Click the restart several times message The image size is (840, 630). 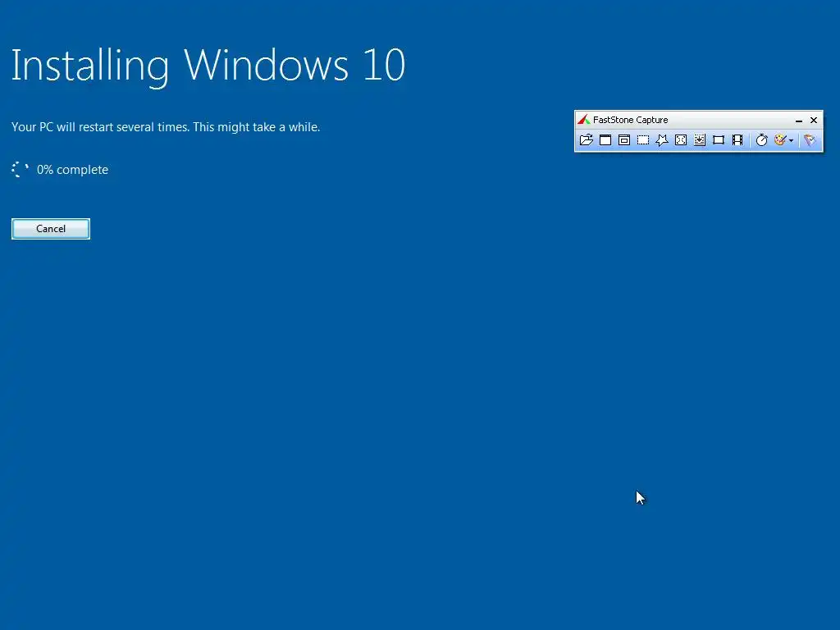(166, 127)
